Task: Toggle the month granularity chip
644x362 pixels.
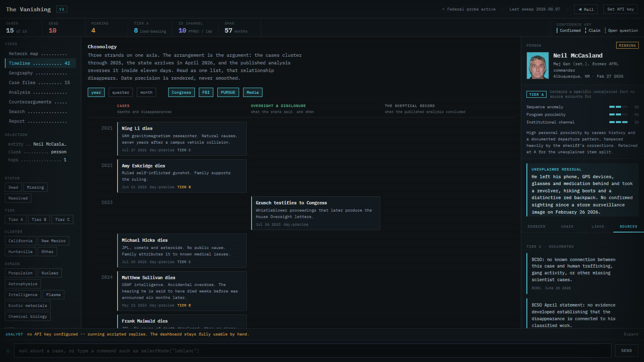Action: pos(146,93)
